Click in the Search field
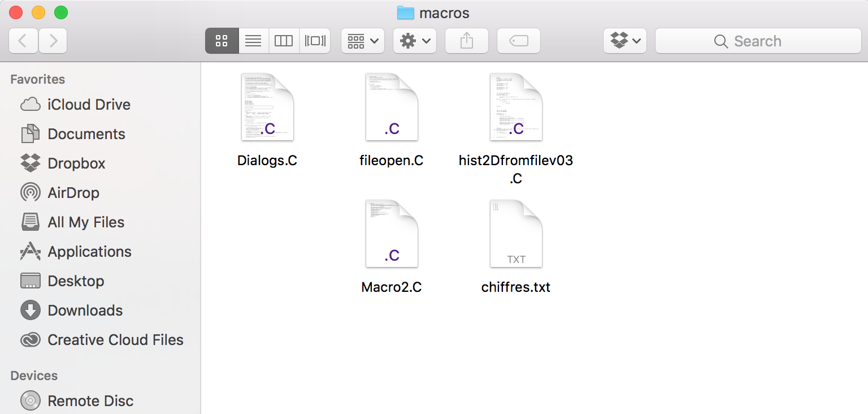The height and width of the screenshot is (414, 868). (758, 41)
